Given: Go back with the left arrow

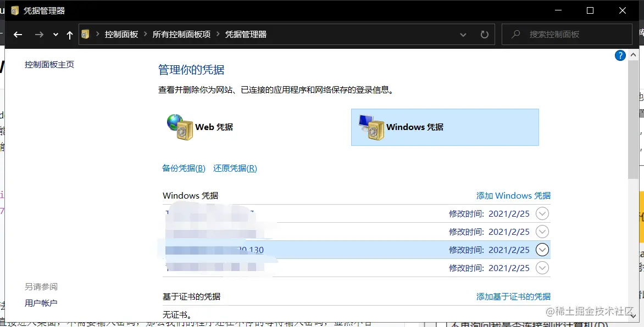Looking at the screenshot, I should [18, 35].
